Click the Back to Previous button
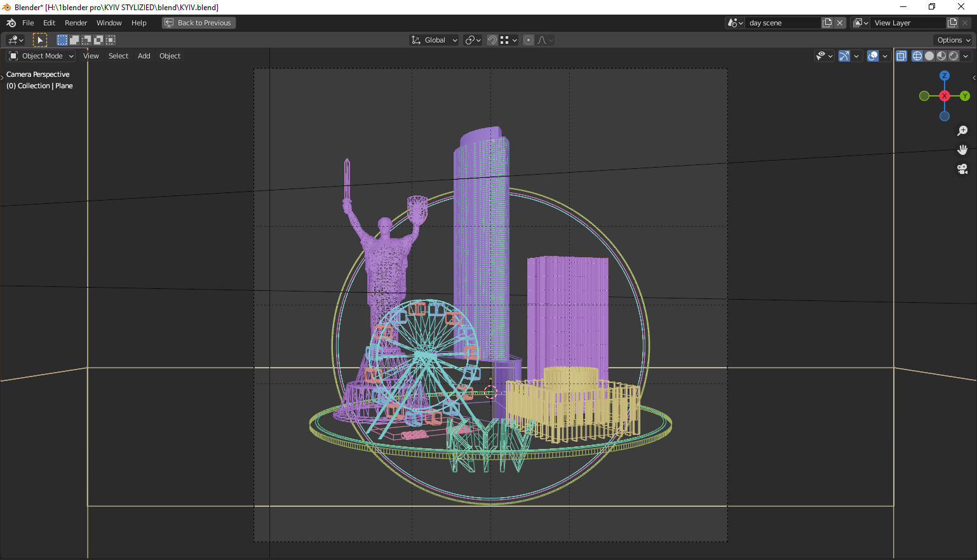 [x=199, y=23]
